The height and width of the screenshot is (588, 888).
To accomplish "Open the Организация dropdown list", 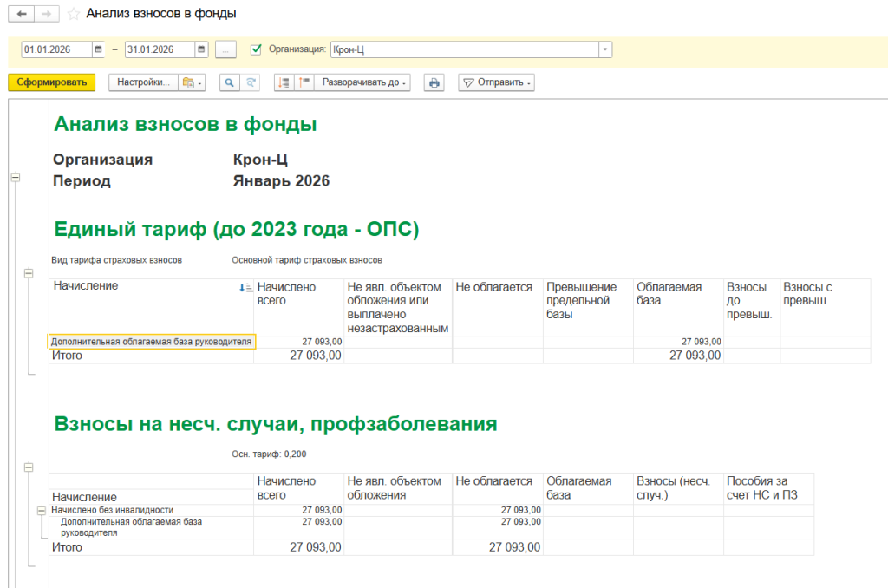I will (604, 49).
